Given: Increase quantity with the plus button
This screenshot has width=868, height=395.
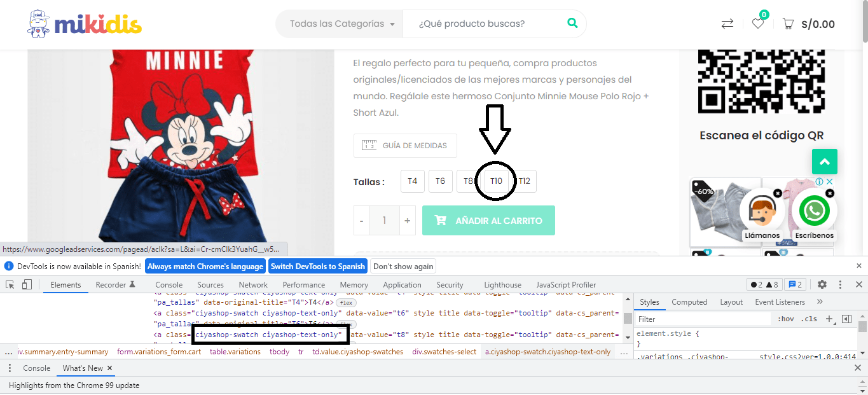Looking at the screenshot, I should (408, 221).
